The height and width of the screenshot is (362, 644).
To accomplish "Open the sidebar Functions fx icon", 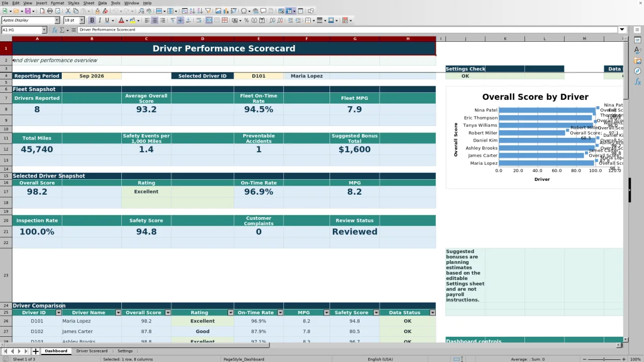I will tap(638, 82).
